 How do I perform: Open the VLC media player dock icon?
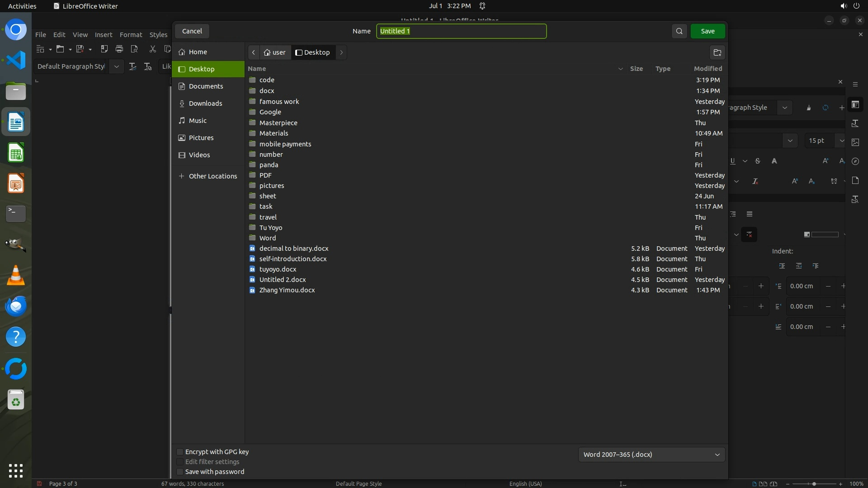[x=16, y=275]
